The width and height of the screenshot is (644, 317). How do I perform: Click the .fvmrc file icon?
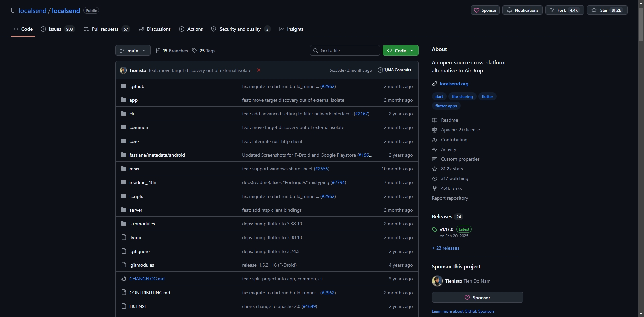tap(124, 237)
